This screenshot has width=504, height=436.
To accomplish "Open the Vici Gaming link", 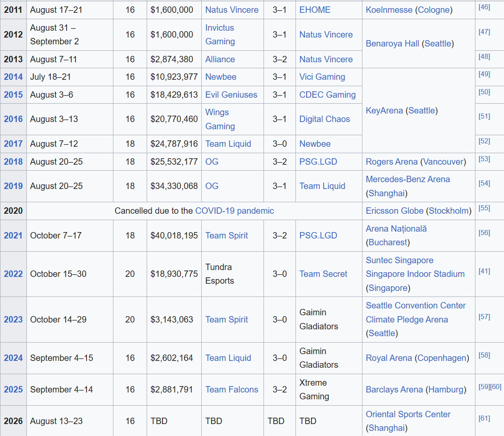I will click(x=322, y=77).
